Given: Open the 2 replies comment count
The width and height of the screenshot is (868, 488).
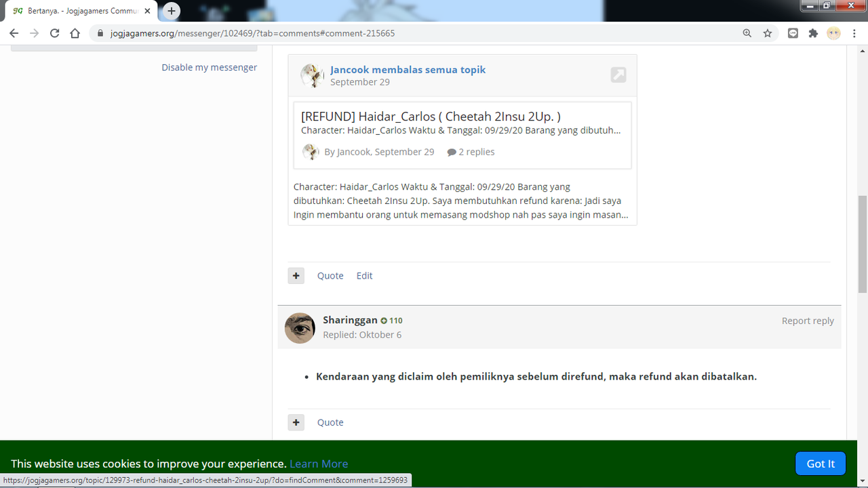Looking at the screenshot, I should coord(471,152).
